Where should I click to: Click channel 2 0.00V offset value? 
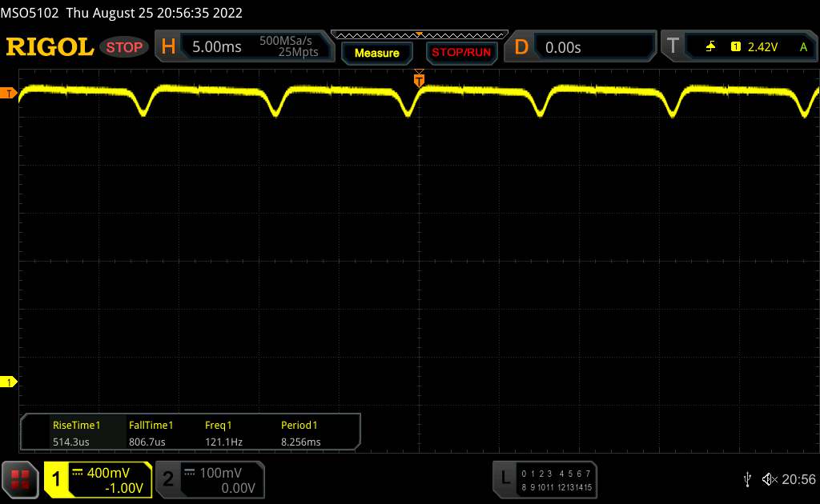[238, 488]
